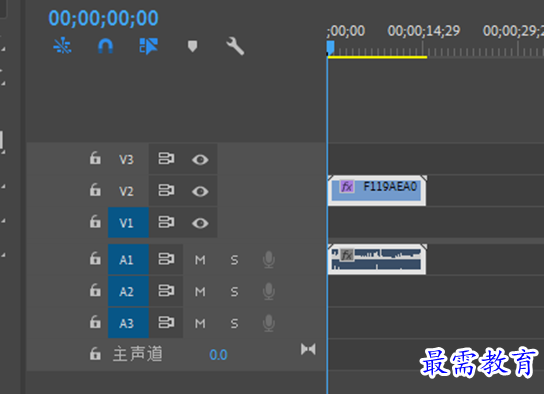The image size is (544, 394).
Task: Solo track A3 with S
Action: 235,324
